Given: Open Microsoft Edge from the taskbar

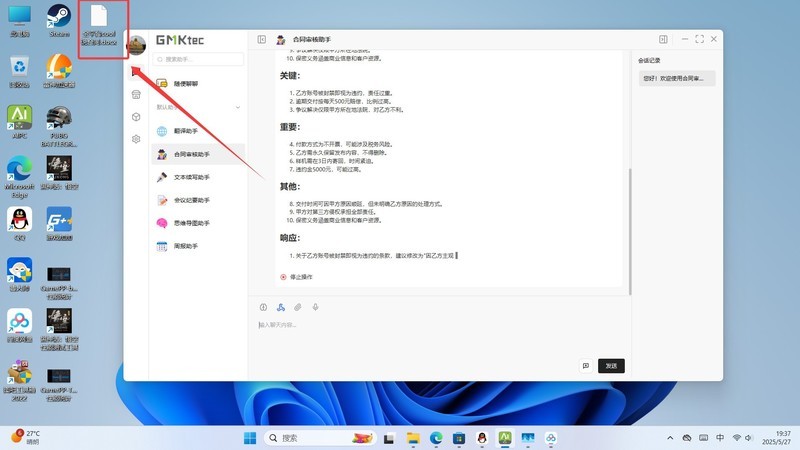Looking at the screenshot, I should tap(436, 438).
